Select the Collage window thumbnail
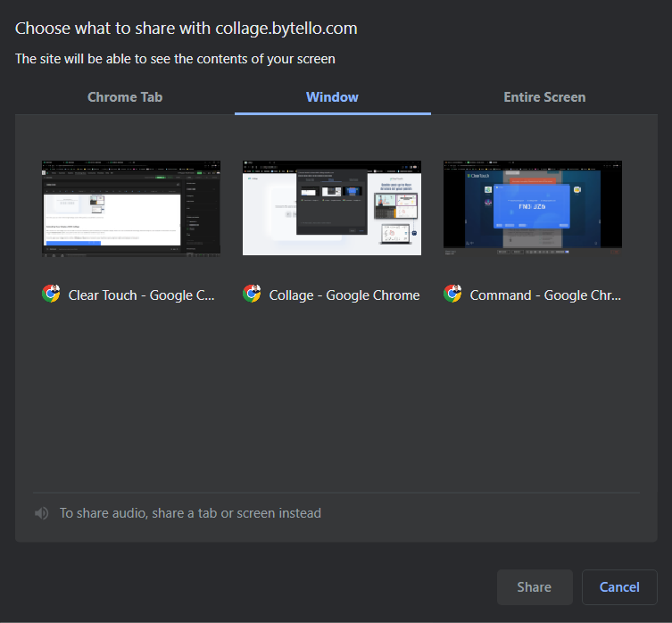Viewport: 672px width, 623px height. coord(332,208)
